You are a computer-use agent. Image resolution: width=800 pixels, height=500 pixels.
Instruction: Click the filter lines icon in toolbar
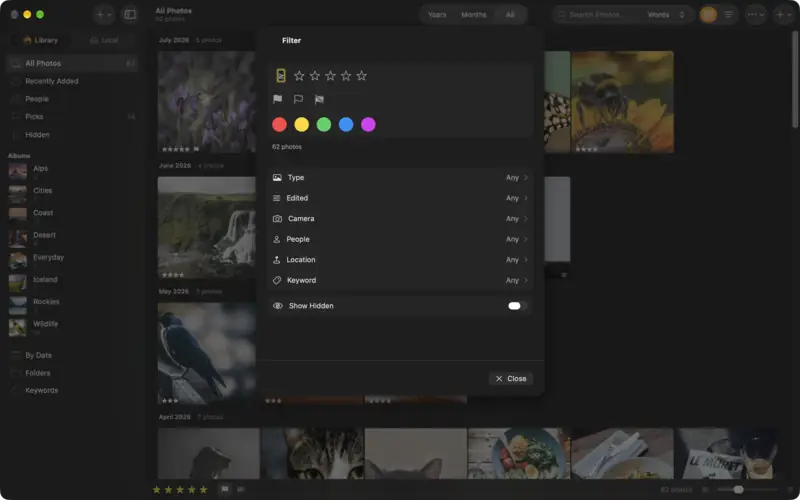(x=729, y=15)
